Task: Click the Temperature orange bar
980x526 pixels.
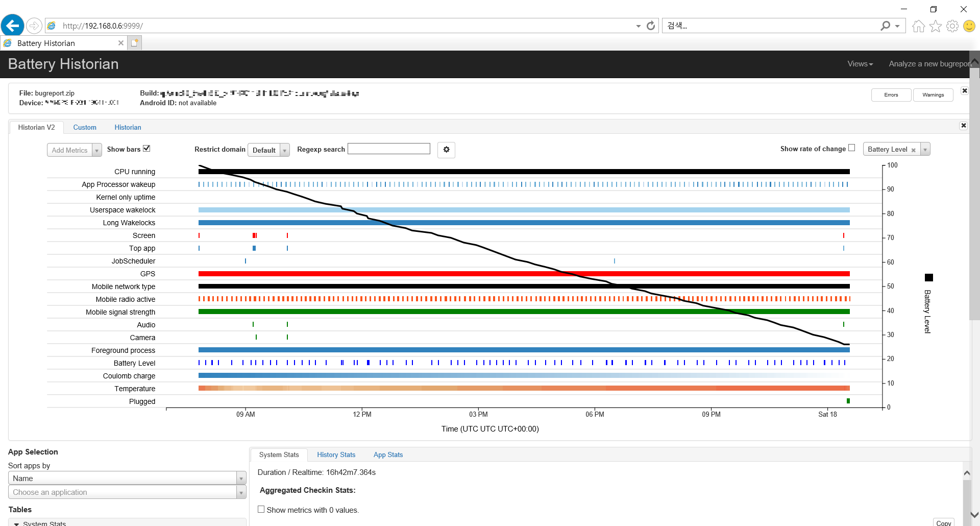Action: 524,388
